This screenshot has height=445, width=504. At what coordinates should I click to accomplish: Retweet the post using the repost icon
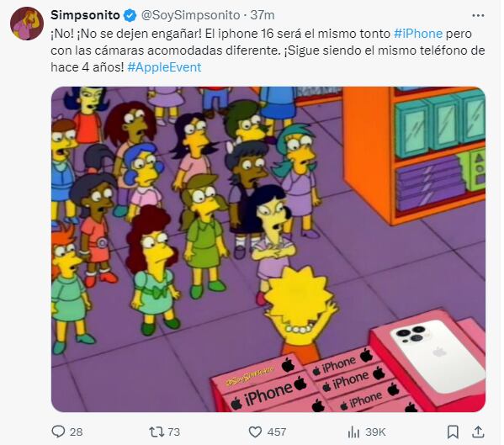coord(157,432)
